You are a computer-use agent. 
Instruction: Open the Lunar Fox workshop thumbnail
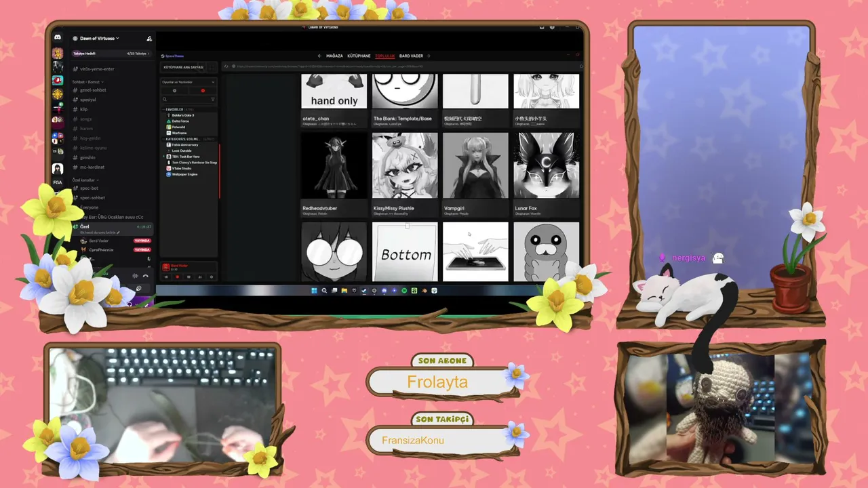coord(547,166)
